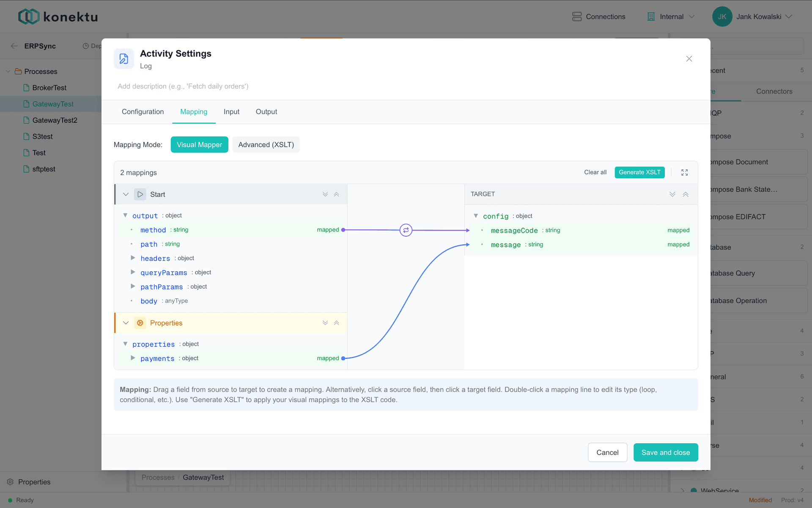
Task: Open Connections from the top bar
Action: tap(598, 17)
